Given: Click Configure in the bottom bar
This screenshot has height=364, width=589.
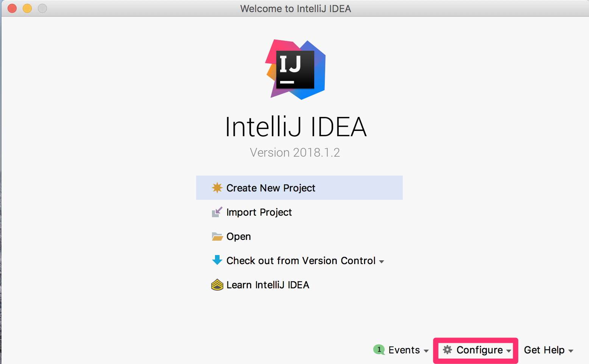Looking at the screenshot, I should coord(480,350).
